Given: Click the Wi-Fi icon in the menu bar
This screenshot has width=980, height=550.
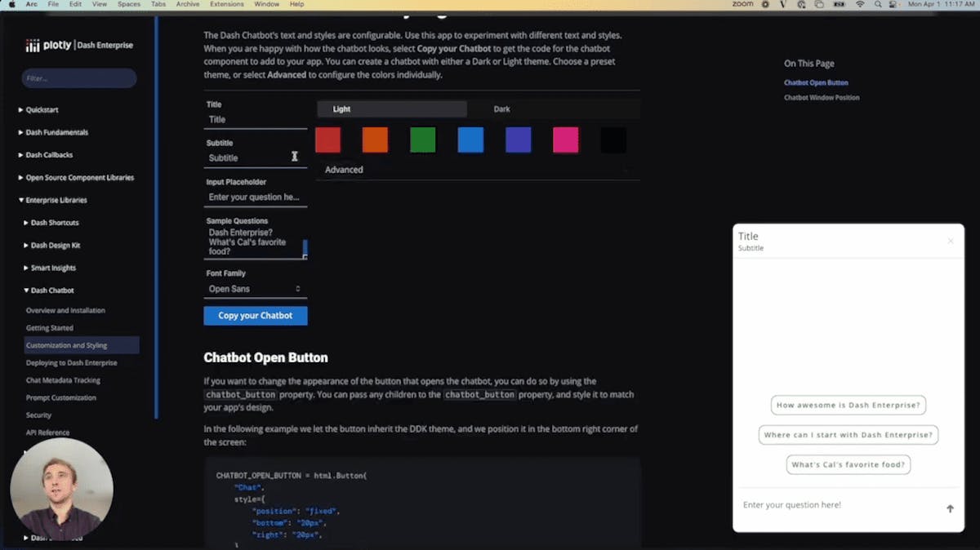Looking at the screenshot, I should coord(859,4).
